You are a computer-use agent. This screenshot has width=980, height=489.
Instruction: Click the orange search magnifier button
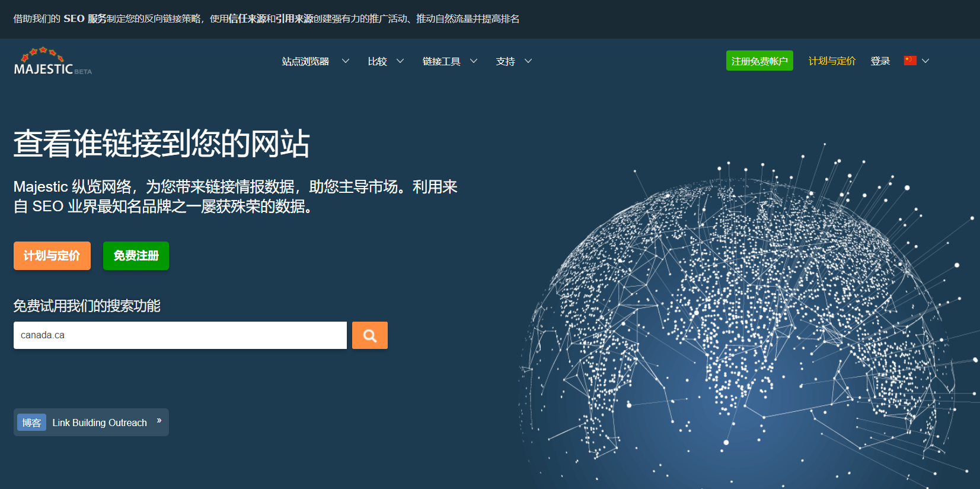coord(370,335)
